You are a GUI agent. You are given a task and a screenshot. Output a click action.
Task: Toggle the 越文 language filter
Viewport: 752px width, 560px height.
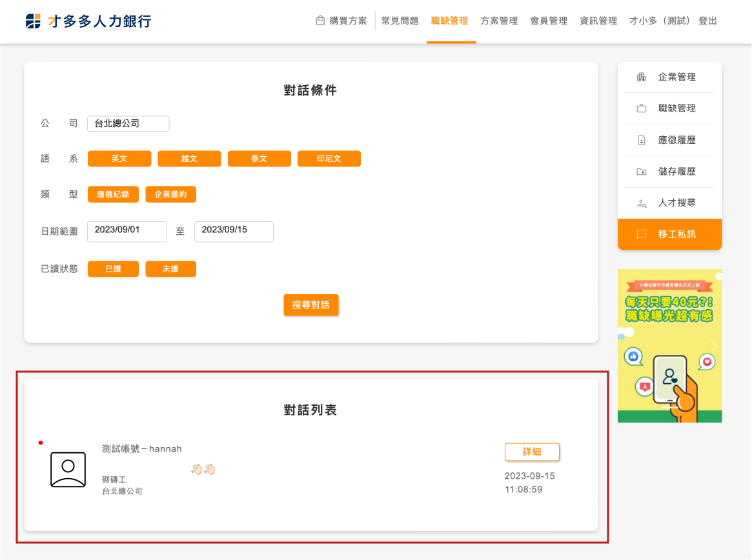(189, 159)
